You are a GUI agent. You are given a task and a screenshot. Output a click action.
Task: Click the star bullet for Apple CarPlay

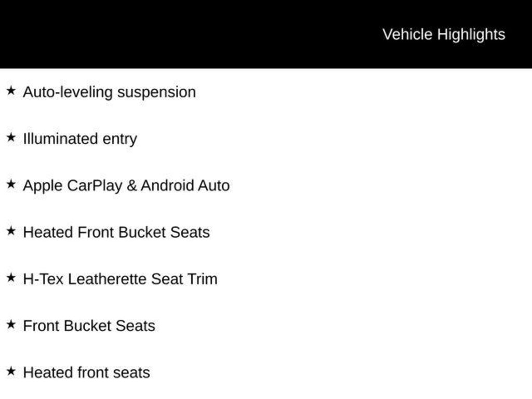[x=11, y=184]
